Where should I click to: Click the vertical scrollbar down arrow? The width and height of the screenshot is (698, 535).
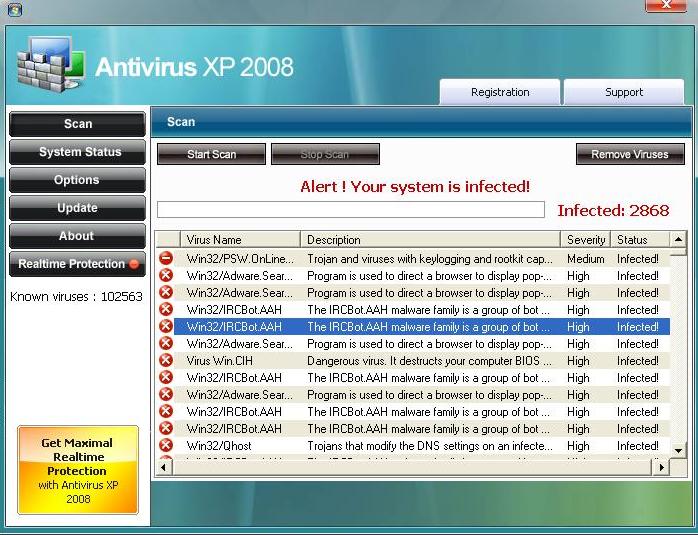678,450
